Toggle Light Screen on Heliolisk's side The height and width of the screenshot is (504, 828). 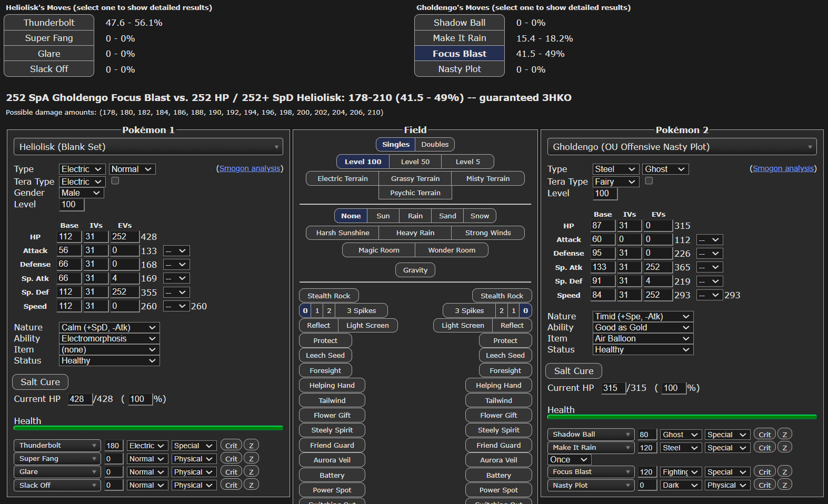click(367, 325)
